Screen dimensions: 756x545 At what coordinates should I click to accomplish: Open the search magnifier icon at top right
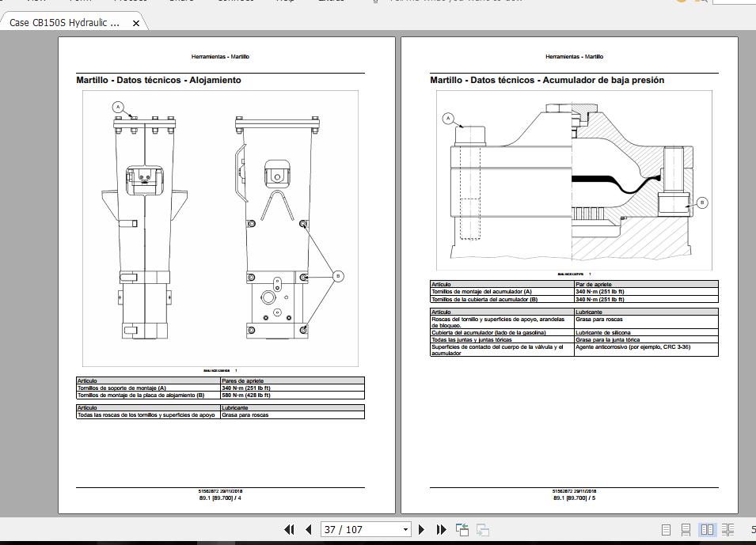click(x=701, y=2)
